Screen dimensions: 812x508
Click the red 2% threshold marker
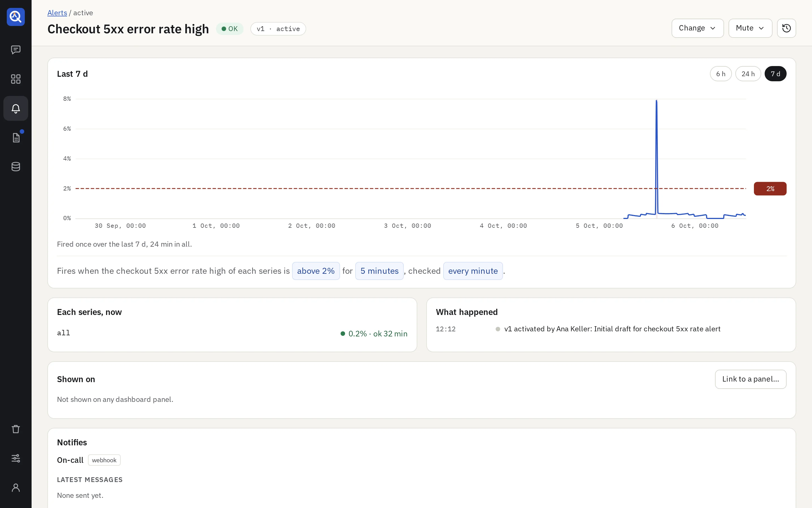pos(770,189)
